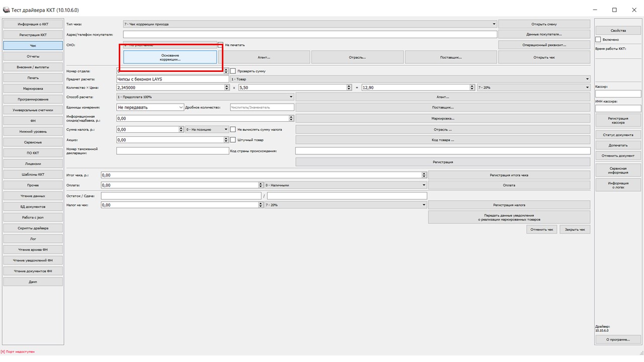Image resolution: width=644 pixels, height=362 pixels.
Task: Open the 'Маркировка' section in sidebar
Action: (x=33, y=88)
